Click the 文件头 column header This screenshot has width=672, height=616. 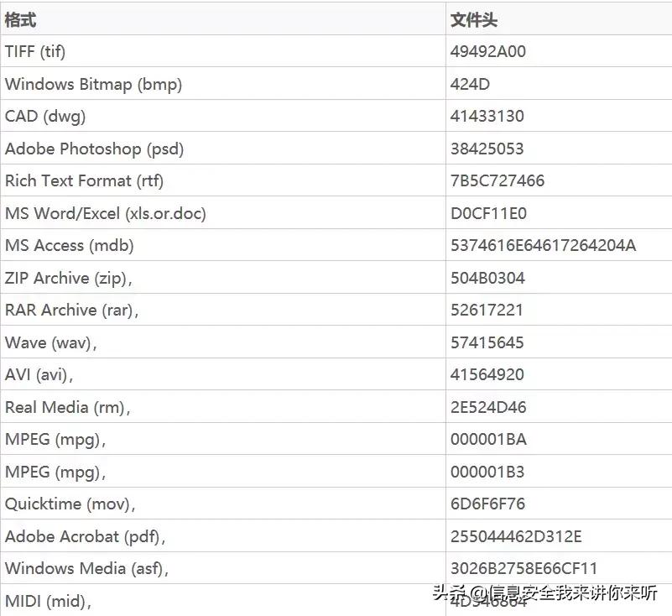473,19
